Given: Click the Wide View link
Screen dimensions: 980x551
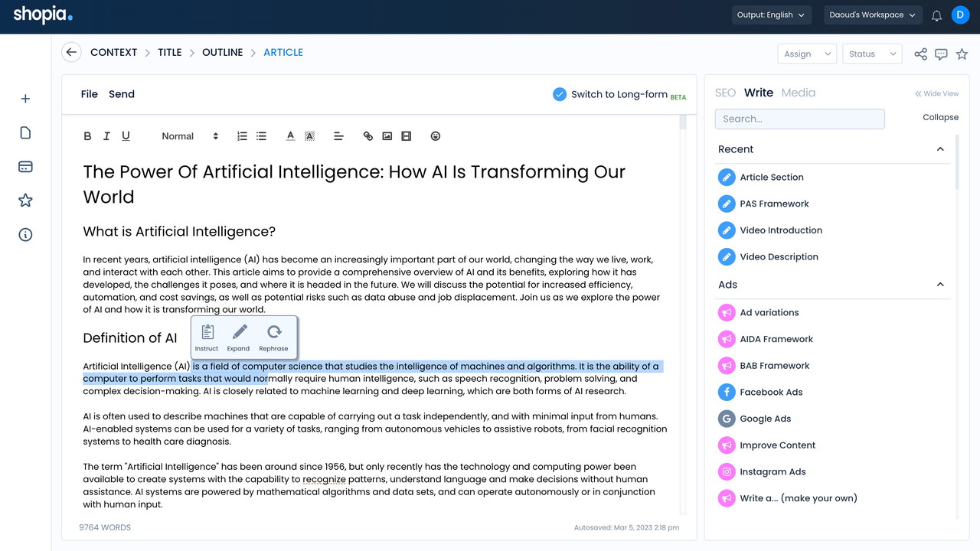Looking at the screenshot, I should point(936,93).
